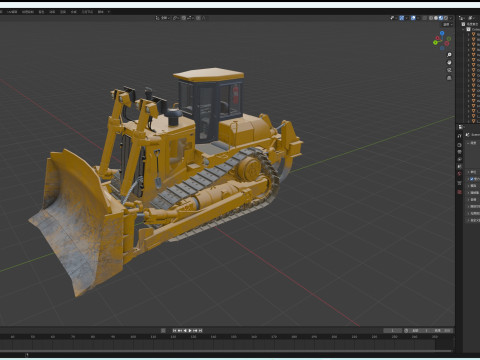Open the Texture properties tab

(459, 192)
